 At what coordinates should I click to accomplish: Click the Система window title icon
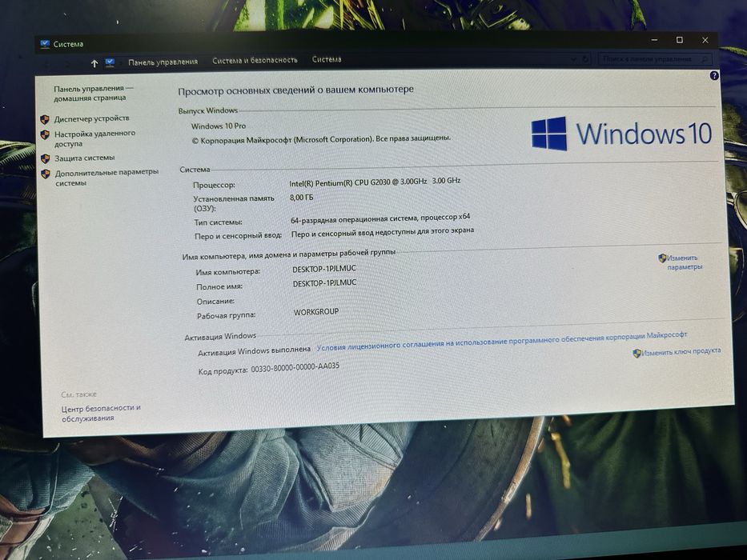46,44
